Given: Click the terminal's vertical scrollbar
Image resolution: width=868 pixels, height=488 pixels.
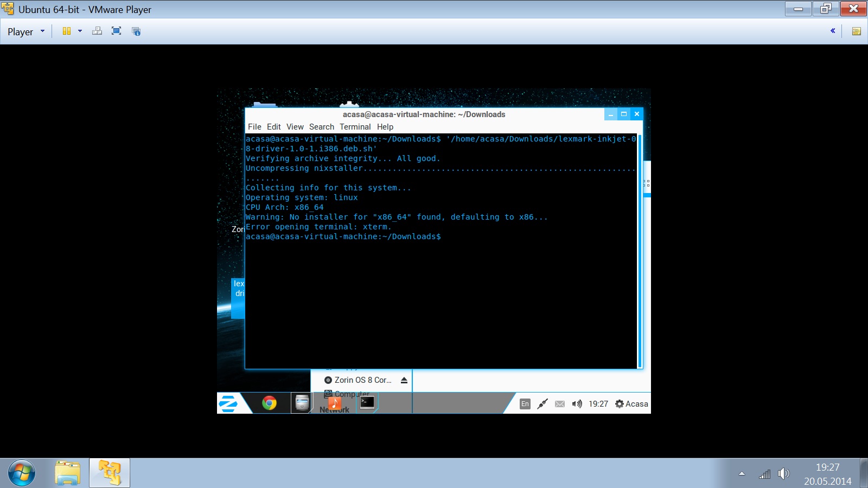Looking at the screenshot, I should [640, 249].
